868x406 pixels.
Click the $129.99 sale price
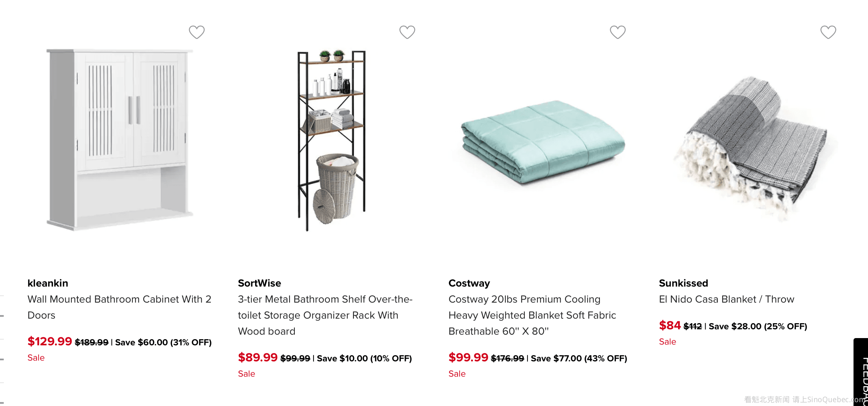[x=50, y=342]
